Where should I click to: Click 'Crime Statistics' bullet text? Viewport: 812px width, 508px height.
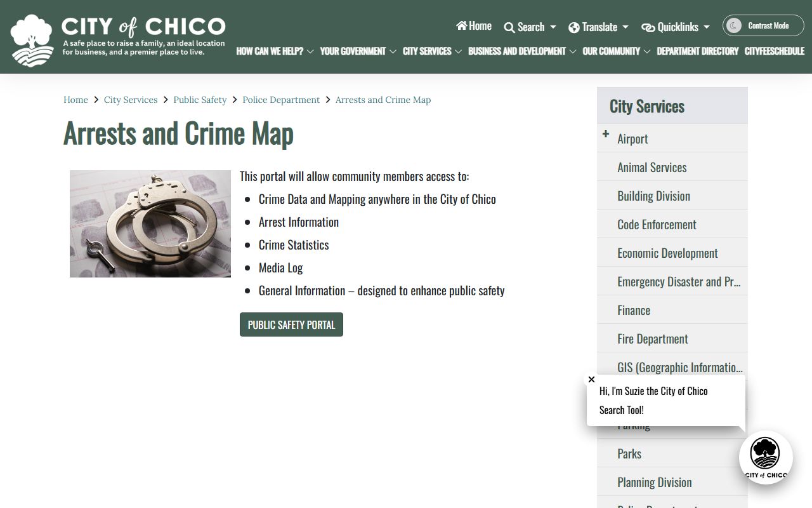(294, 244)
